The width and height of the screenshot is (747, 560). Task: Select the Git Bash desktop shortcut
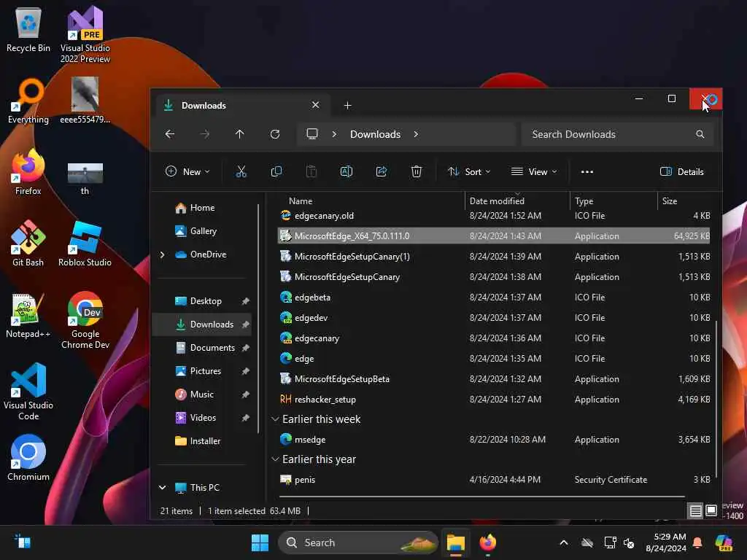coord(28,244)
